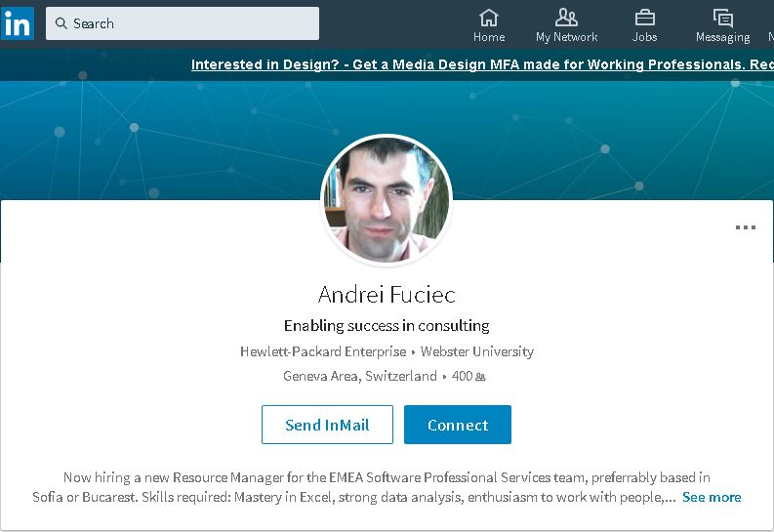Click the magnifying glass search icon
Image resolution: width=774 pixels, height=532 pixels.
click(x=61, y=23)
